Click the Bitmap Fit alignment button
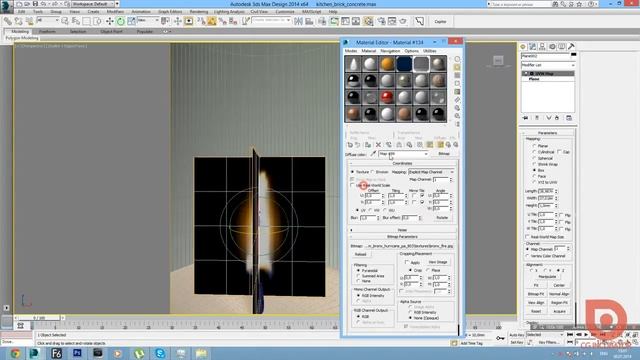640x360 pixels. click(x=536, y=294)
